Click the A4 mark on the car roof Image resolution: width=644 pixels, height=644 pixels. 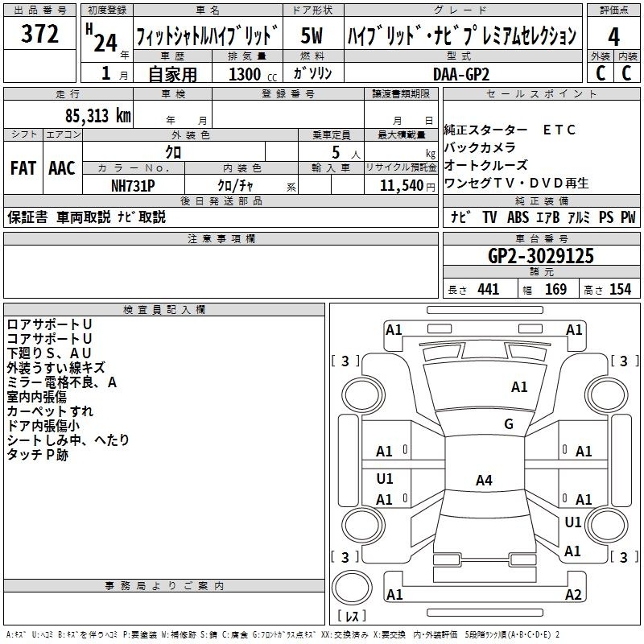click(x=483, y=481)
